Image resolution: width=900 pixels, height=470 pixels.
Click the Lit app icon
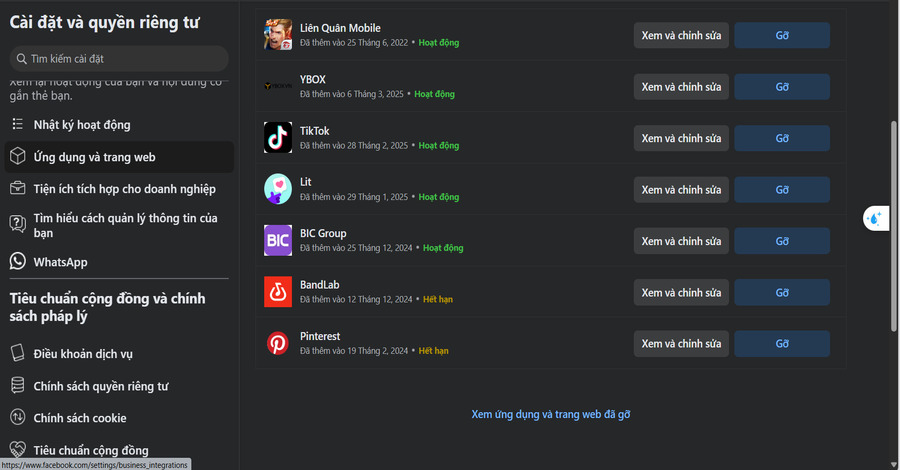tap(278, 189)
